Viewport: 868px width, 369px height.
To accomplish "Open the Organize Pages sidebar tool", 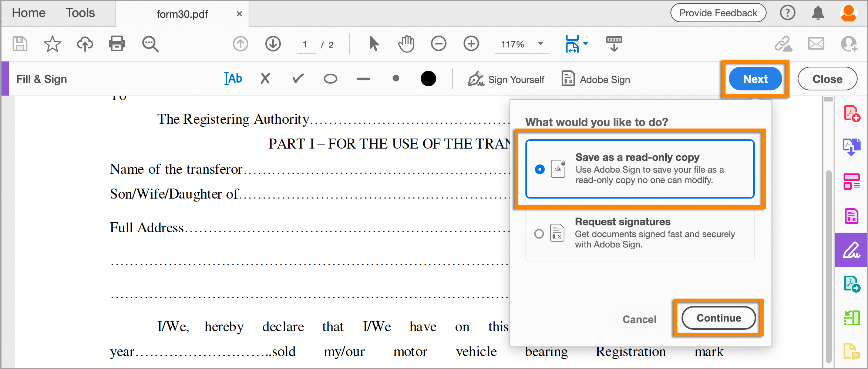I will (852, 182).
